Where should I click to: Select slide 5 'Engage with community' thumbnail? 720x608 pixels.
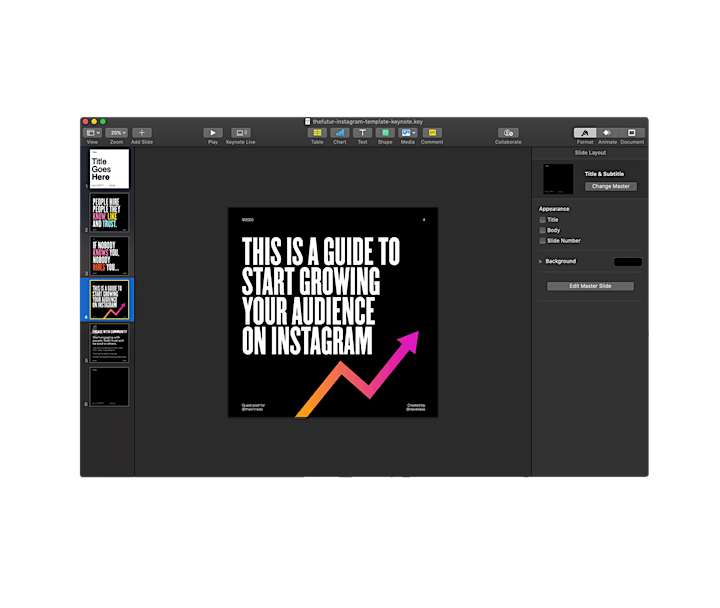pos(109,343)
